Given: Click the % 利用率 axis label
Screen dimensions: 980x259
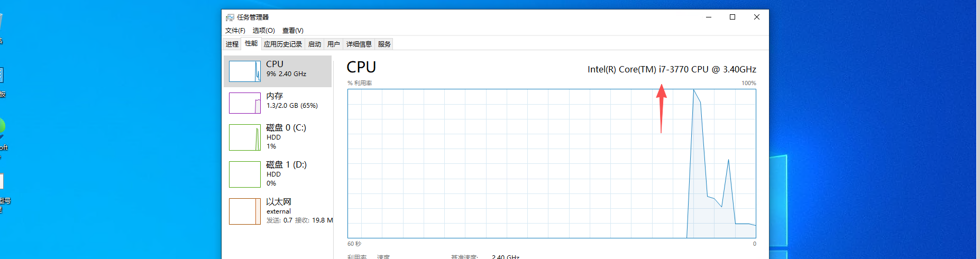Looking at the screenshot, I should [360, 83].
